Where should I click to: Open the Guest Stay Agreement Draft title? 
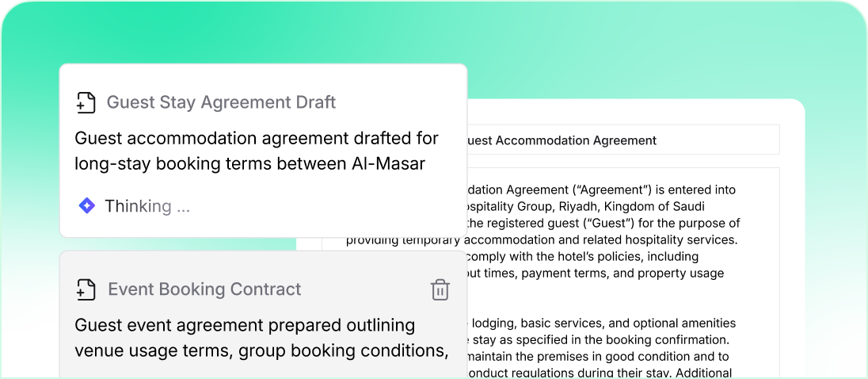(x=221, y=102)
